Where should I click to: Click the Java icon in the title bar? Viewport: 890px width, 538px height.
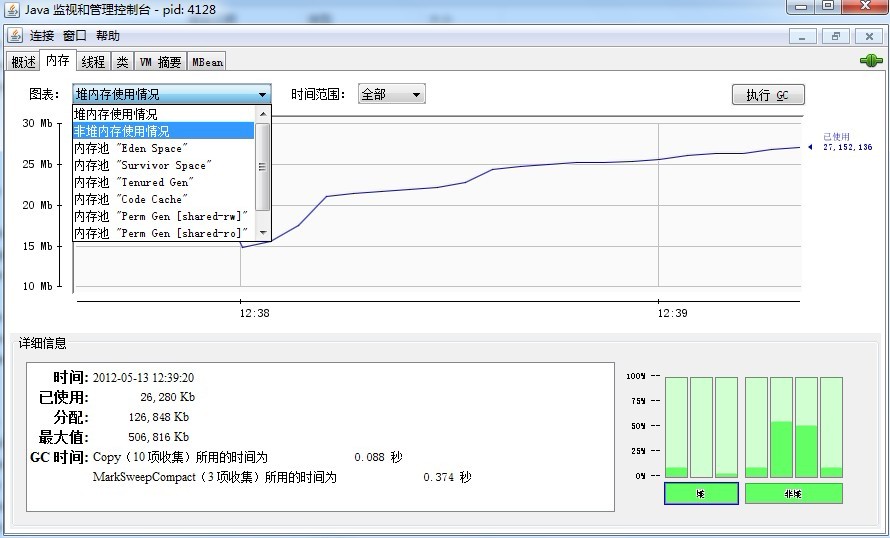12,9
